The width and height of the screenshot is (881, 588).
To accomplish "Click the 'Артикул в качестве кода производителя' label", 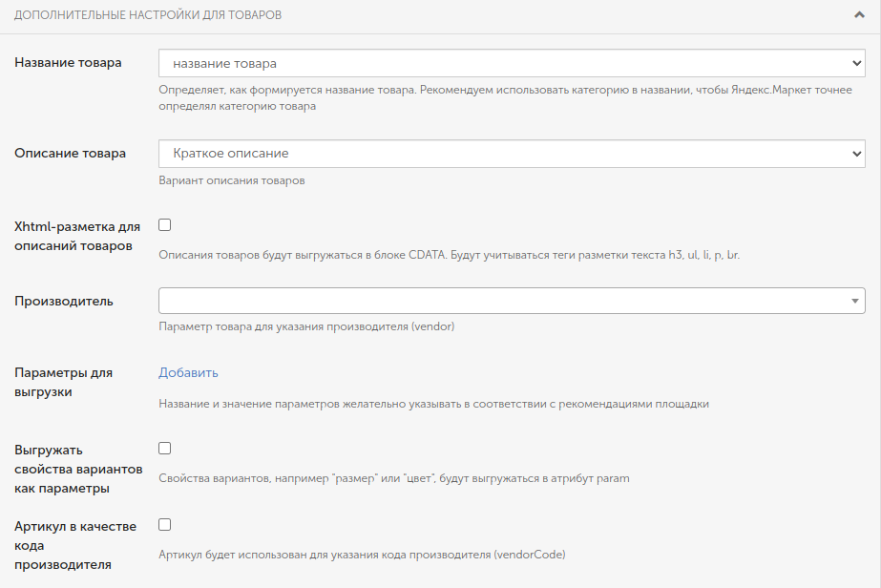I will click(75, 545).
